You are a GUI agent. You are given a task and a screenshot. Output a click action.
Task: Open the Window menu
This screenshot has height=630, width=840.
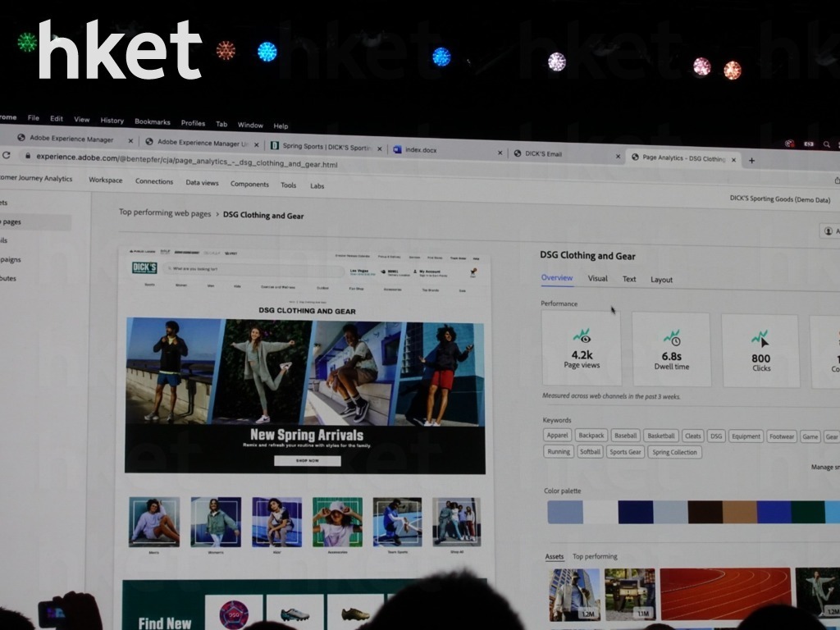pos(250,125)
